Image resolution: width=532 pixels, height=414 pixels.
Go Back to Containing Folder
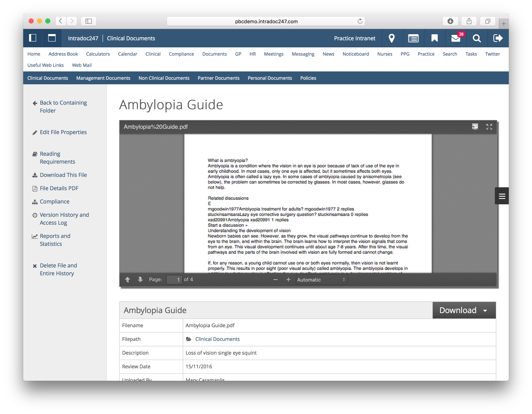tap(63, 107)
